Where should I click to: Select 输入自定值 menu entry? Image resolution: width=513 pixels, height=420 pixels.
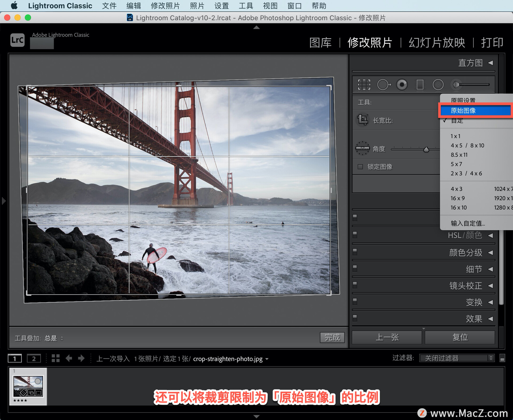pos(468,223)
